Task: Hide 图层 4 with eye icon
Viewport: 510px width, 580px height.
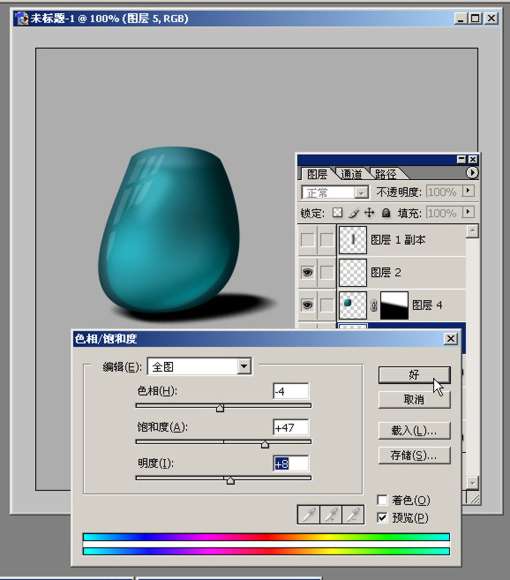Action: pos(307,305)
